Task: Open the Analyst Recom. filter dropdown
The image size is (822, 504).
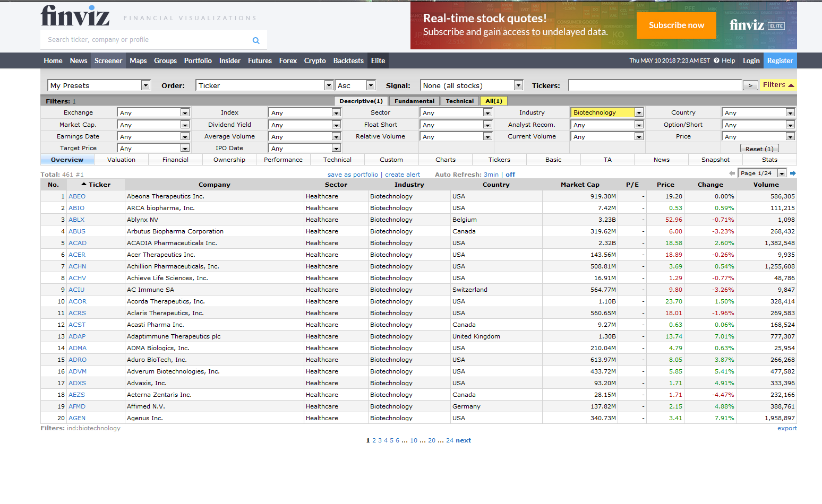Action: coord(607,125)
